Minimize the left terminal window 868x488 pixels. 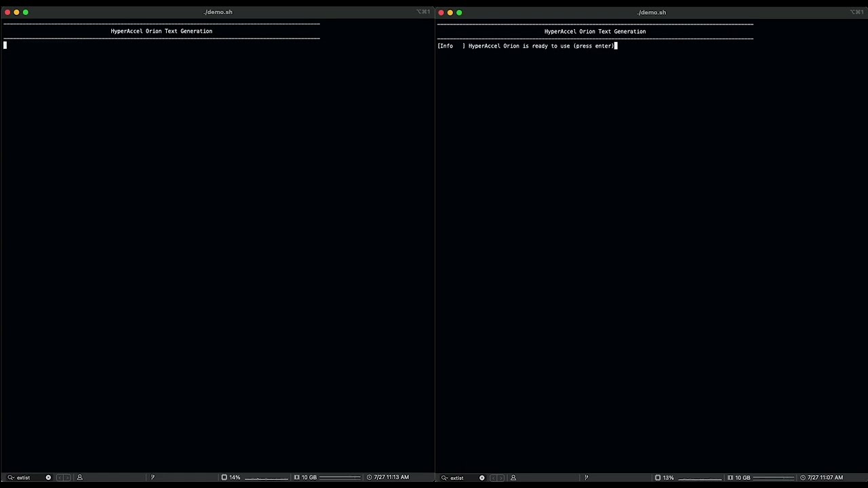pos(16,12)
